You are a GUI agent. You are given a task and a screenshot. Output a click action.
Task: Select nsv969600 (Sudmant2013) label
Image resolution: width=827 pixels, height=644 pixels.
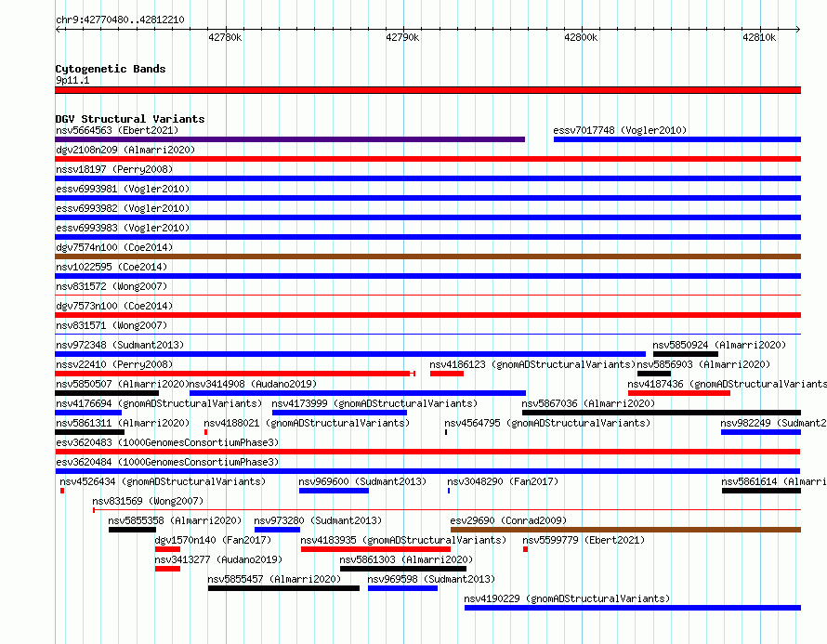tap(363, 481)
